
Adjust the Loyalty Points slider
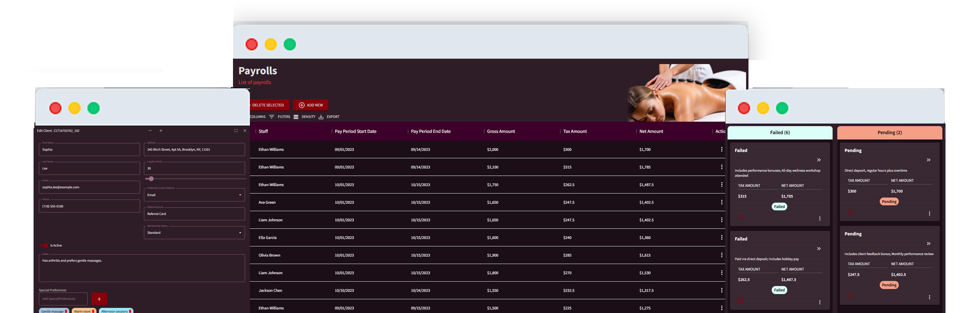pos(151,179)
